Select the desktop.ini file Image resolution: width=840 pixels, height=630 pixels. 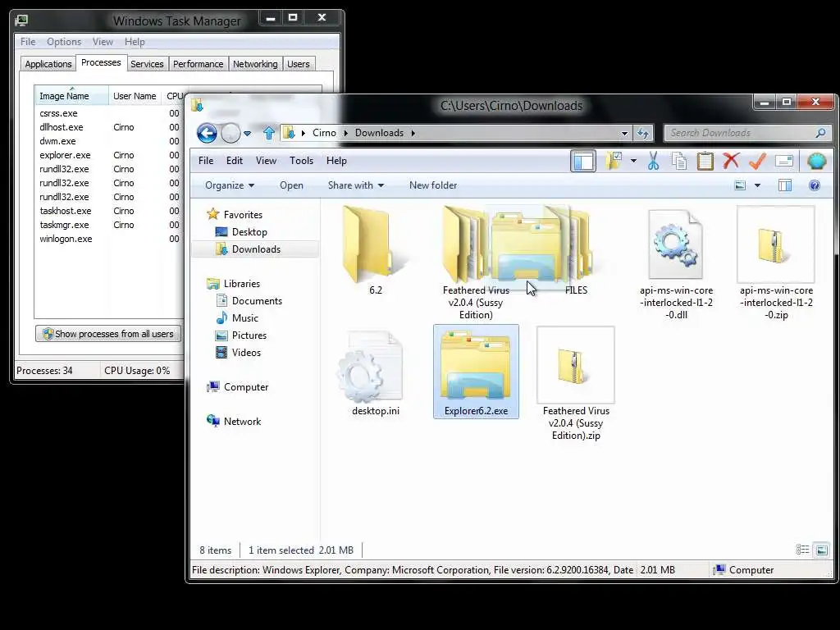tap(375, 374)
